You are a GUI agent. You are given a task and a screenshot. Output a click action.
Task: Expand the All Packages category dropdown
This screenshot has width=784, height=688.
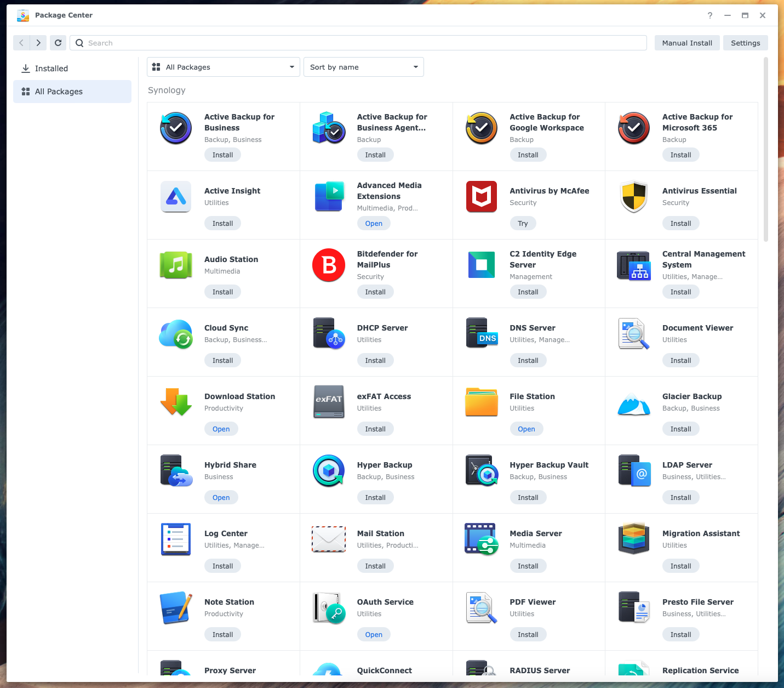[x=224, y=67]
